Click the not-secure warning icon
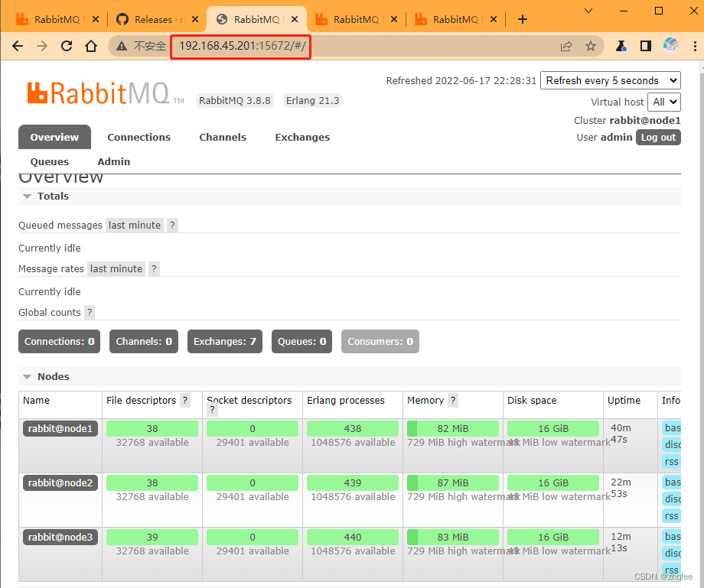 pyautogui.click(x=122, y=46)
